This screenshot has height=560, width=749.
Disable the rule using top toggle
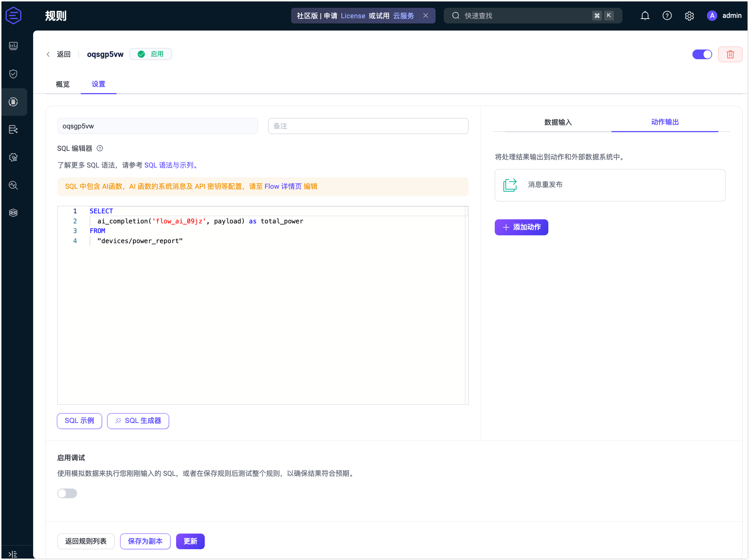pos(702,54)
